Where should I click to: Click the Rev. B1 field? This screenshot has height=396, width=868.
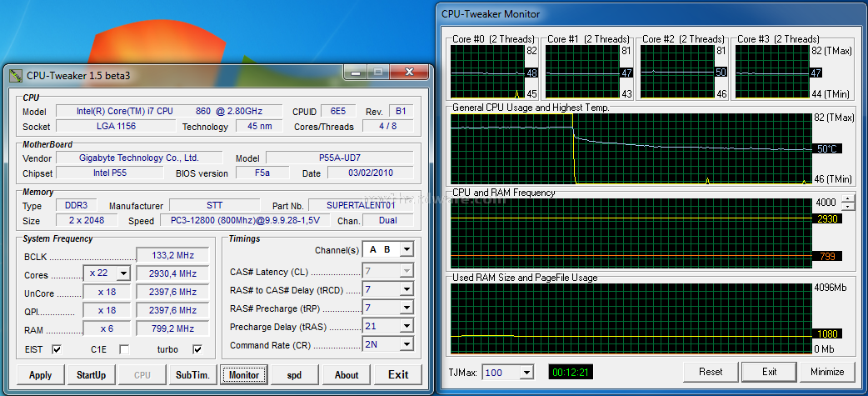tap(401, 111)
